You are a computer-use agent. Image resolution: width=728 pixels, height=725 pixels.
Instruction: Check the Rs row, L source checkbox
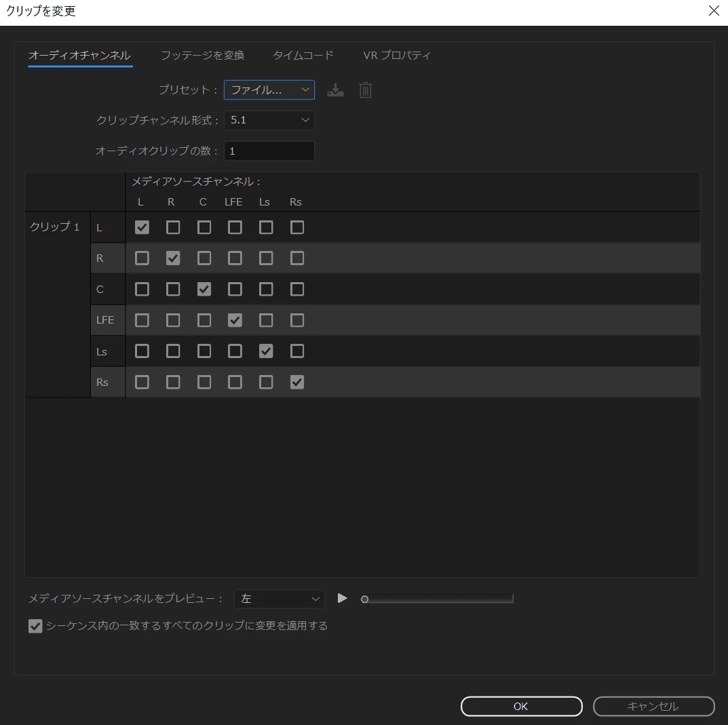pyautogui.click(x=142, y=382)
